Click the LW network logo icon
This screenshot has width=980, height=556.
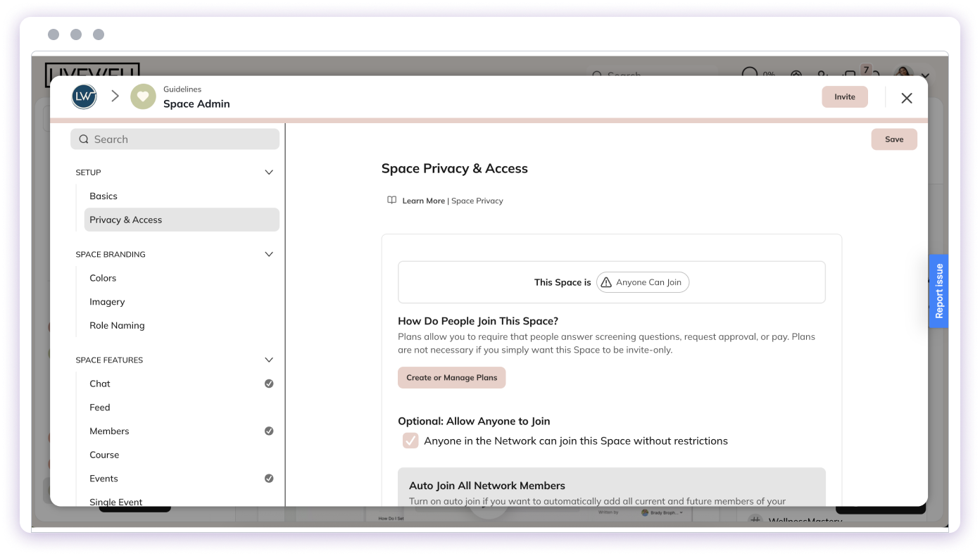tap(84, 96)
